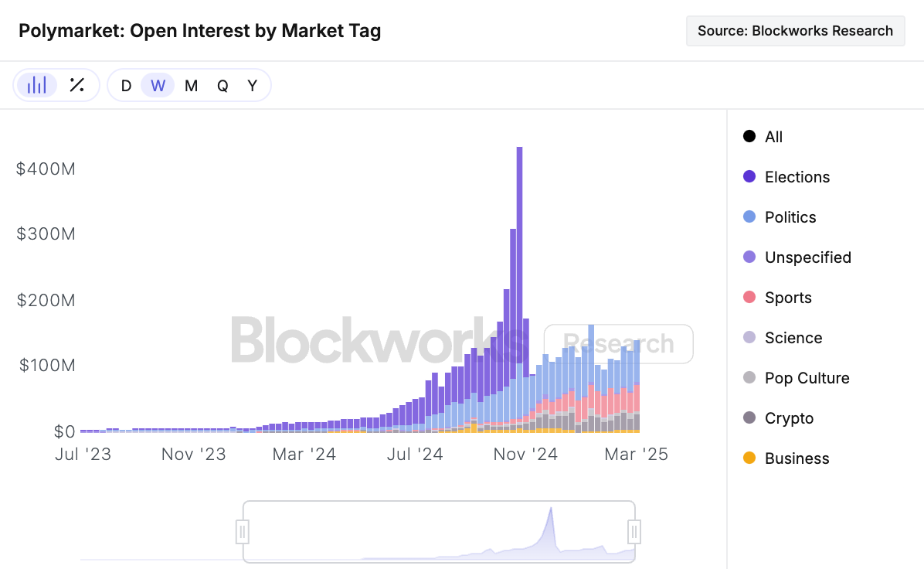Click the $300M y-axis label
Screen dimensions: 924x569
(46, 234)
